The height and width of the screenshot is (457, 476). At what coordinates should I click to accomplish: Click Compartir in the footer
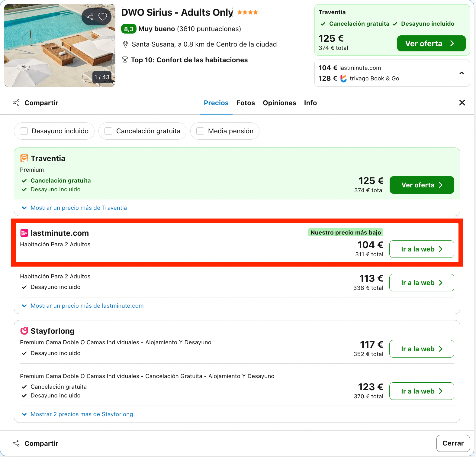[41, 443]
